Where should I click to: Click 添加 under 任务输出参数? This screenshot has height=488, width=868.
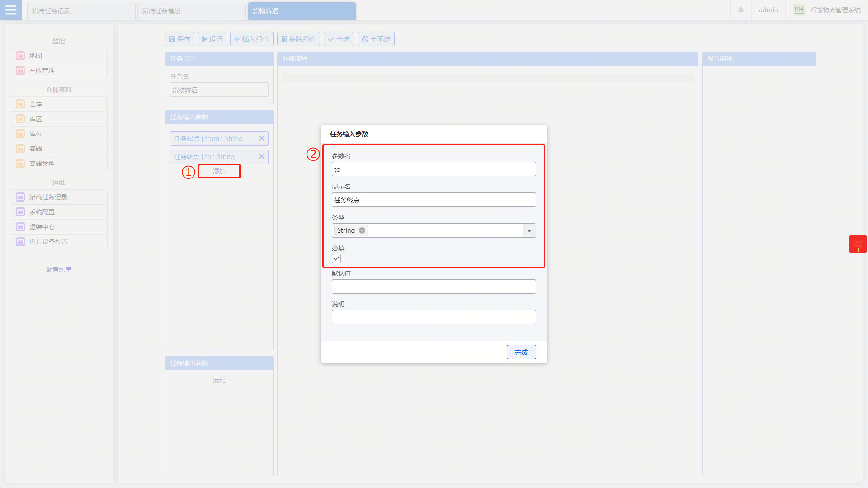coord(219,380)
